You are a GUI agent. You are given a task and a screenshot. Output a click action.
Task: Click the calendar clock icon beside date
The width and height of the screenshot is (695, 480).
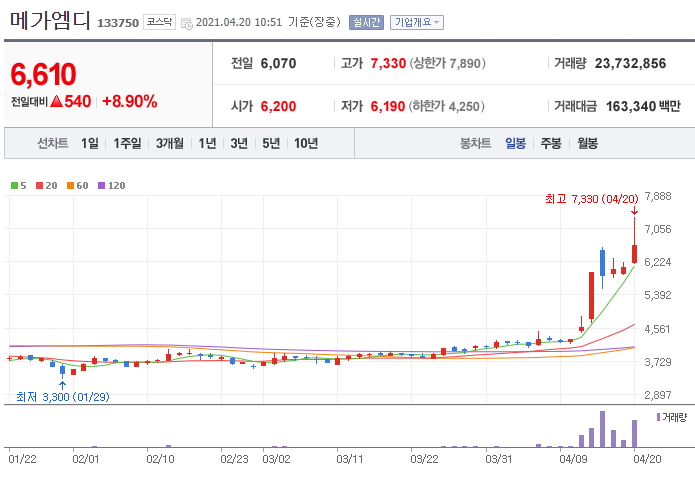[x=187, y=23]
